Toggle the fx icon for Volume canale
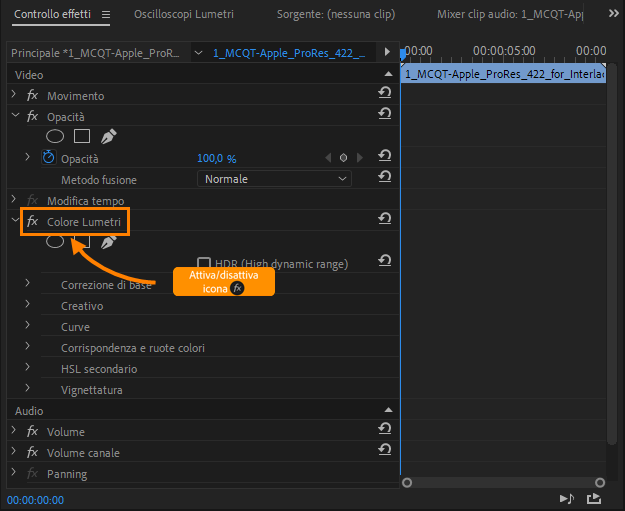Image resolution: width=625 pixels, height=511 pixels. [x=32, y=452]
